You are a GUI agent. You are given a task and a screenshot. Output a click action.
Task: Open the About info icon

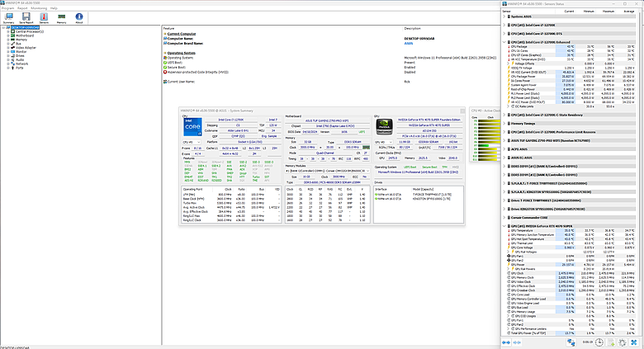(79, 18)
